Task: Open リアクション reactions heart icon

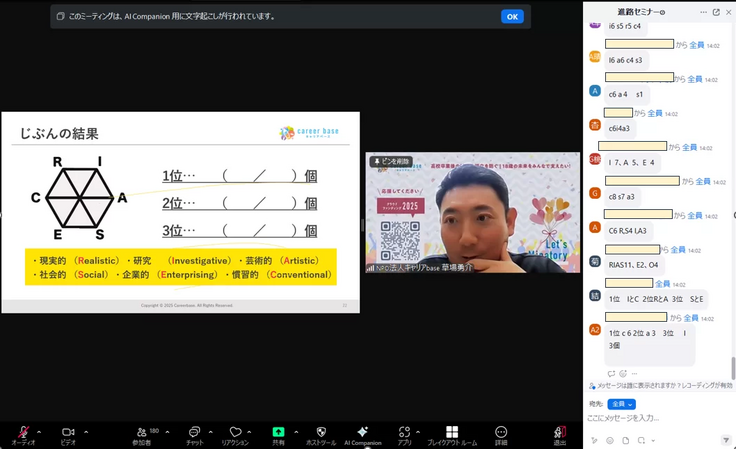Action: coord(235,432)
